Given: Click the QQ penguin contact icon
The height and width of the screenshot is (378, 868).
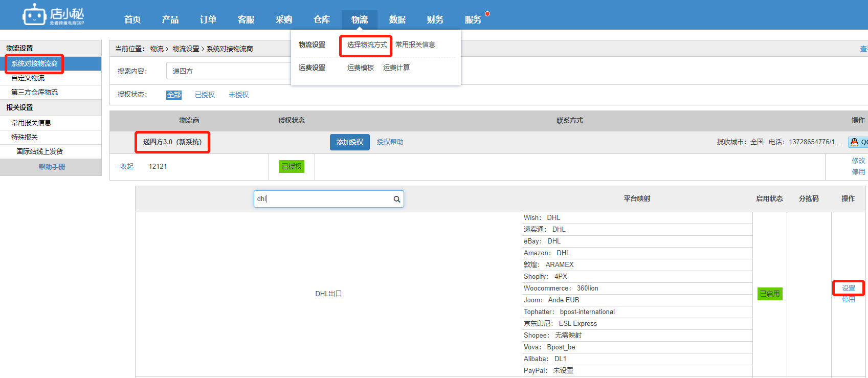Looking at the screenshot, I should (x=854, y=142).
